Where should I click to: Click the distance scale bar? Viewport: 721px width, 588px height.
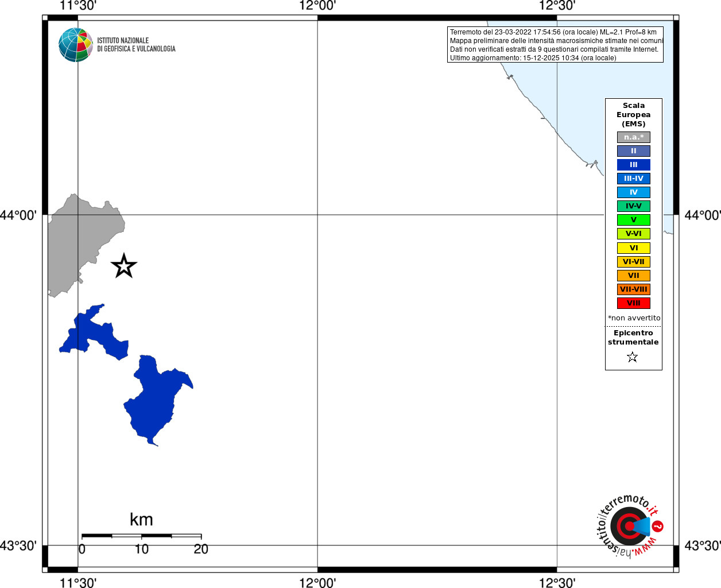point(141,536)
